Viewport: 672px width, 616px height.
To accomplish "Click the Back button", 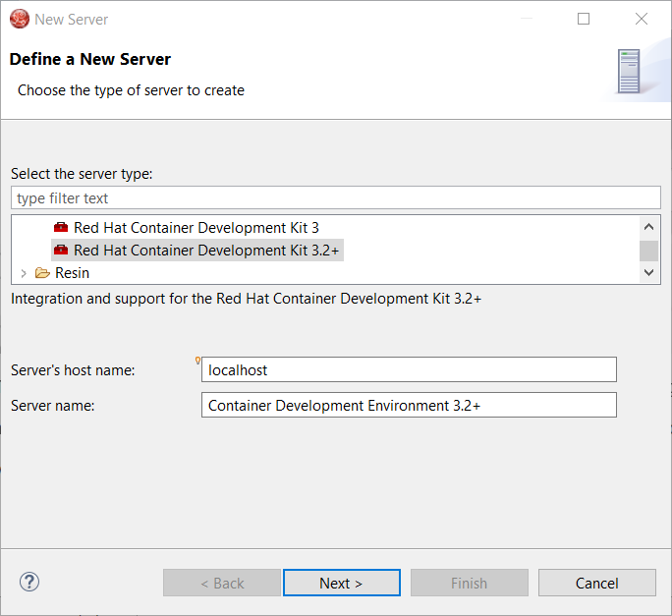I will (x=222, y=583).
